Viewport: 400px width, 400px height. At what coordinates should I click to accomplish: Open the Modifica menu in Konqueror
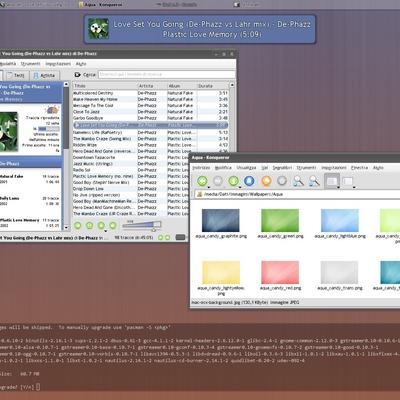223,168
